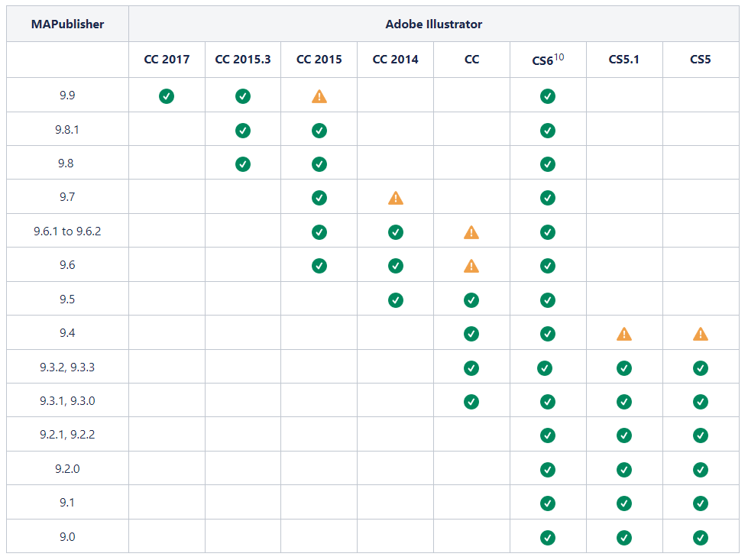
Task: Click the 9.4 warning icon under CS5.1
Action: pyautogui.click(x=624, y=334)
